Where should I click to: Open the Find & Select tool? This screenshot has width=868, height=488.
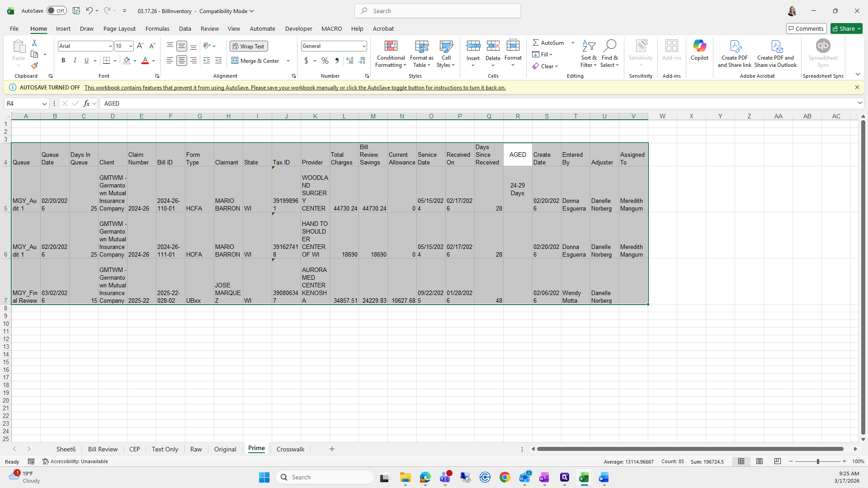609,54
